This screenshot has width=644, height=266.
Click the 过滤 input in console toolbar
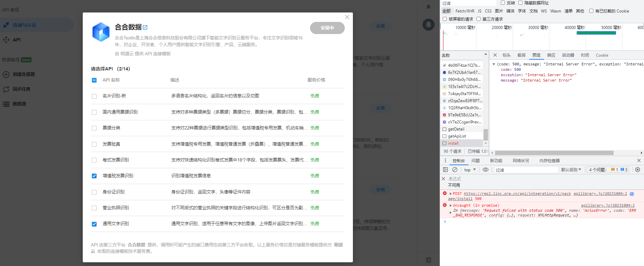(525, 170)
